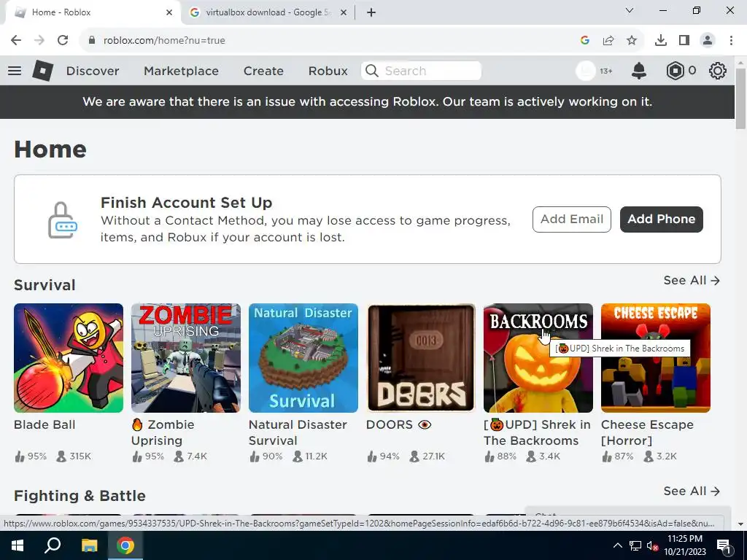Click the search magnifier icon in Roblox
Screen dimensions: 747x560
(371, 71)
